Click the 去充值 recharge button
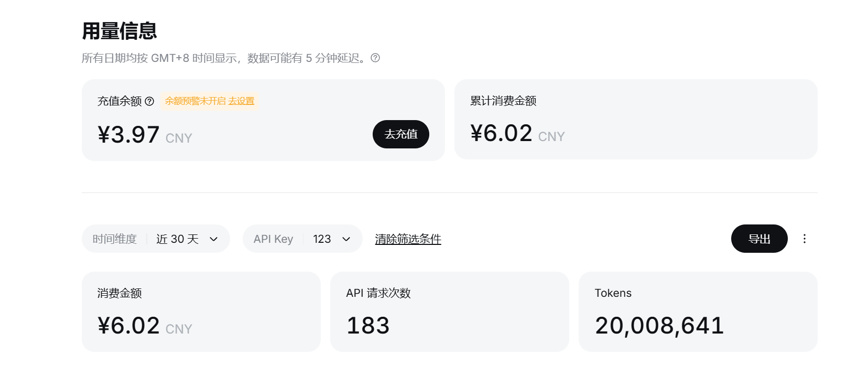868x365 pixels. tap(401, 134)
